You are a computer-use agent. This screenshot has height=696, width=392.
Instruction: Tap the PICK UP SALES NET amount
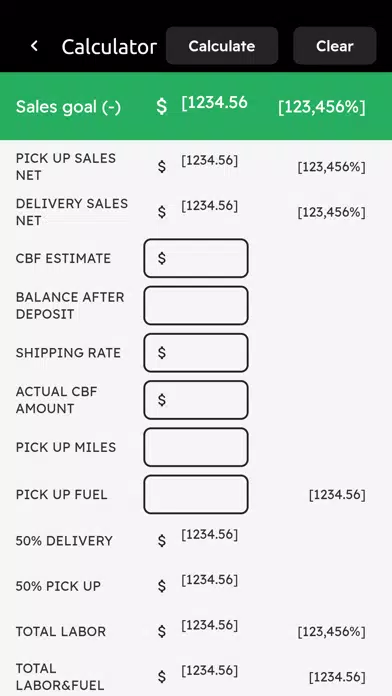click(x=210, y=160)
